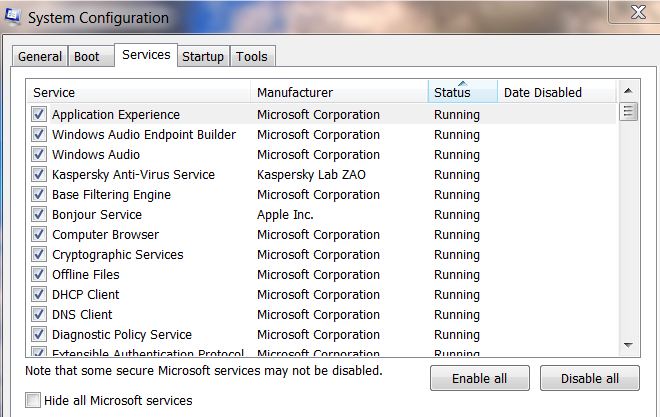Viewport: 660px width, 417px height.
Task: Toggle the Kaspersky Anti-Virus Service checkbox
Action: point(39,175)
